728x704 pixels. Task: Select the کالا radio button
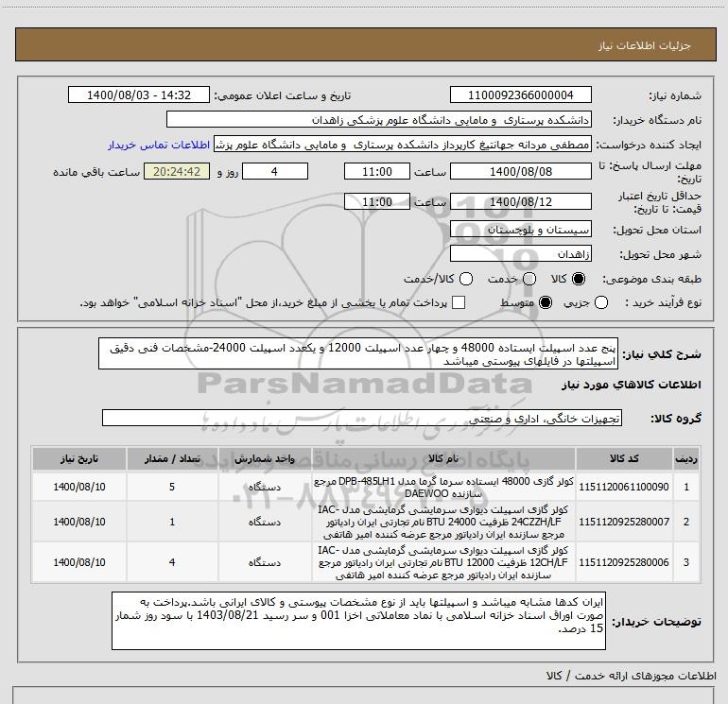(x=579, y=279)
